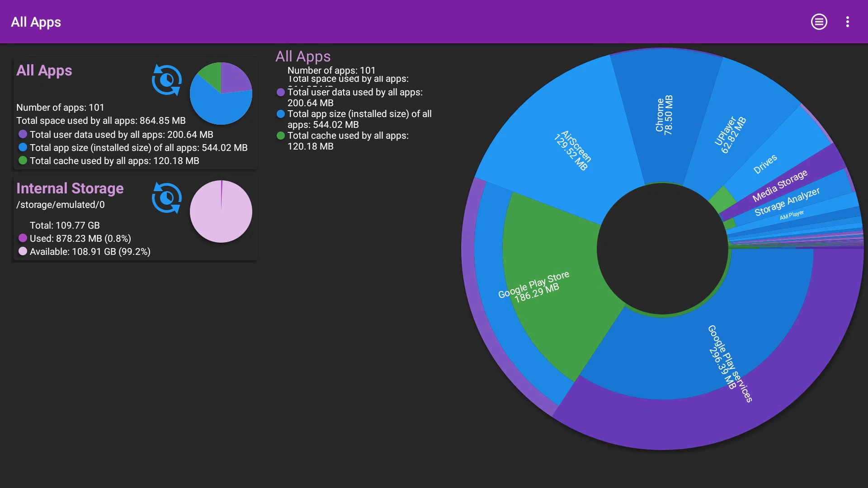This screenshot has width=868, height=488.
Task: Tap the Internal Storage refresh scan icon
Action: (x=167, y=198)
